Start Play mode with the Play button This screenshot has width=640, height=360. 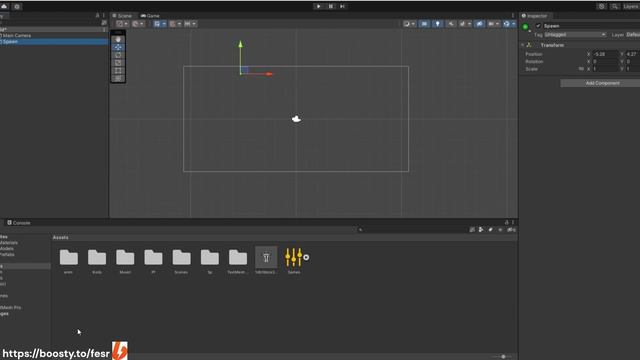click(x=318, y=6)
